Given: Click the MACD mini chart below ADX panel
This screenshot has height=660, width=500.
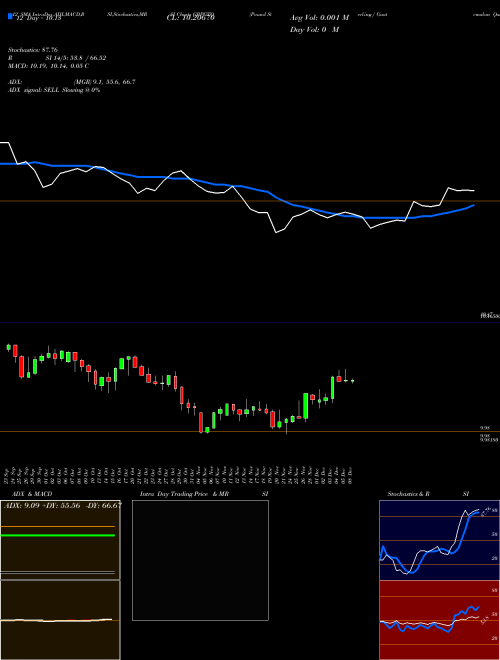Looking at the screenshot, I should point(60,620).
